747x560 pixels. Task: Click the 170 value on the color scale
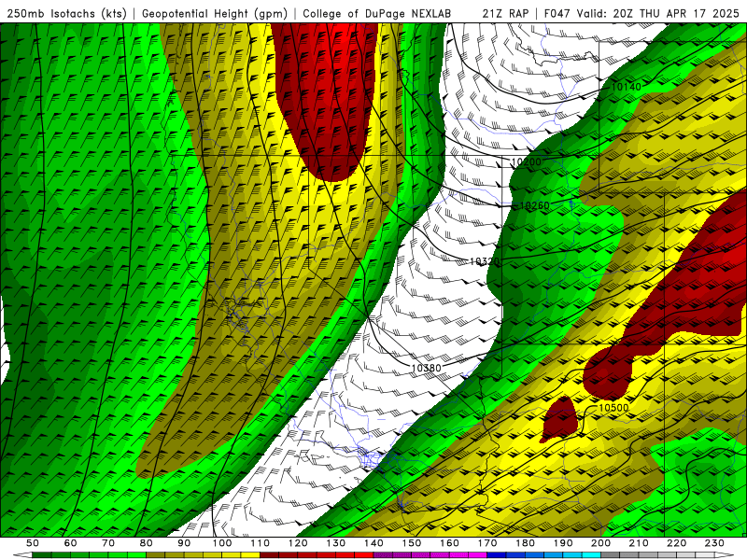click(x=486, y=543)
